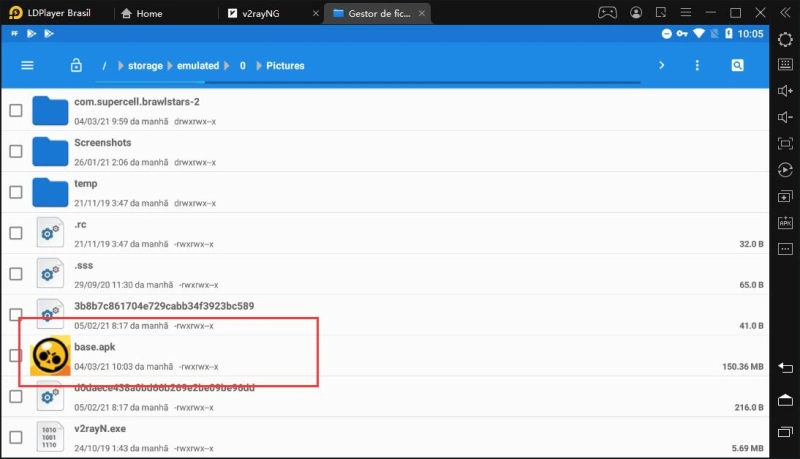Open keyboard mapping gamepad icon
The width and height of the screenshot is (800, 459).
coord(607,14)
